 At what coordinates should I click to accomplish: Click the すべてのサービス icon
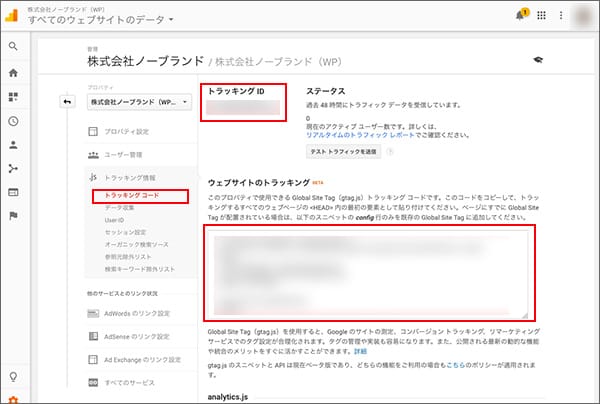(93, 383)
